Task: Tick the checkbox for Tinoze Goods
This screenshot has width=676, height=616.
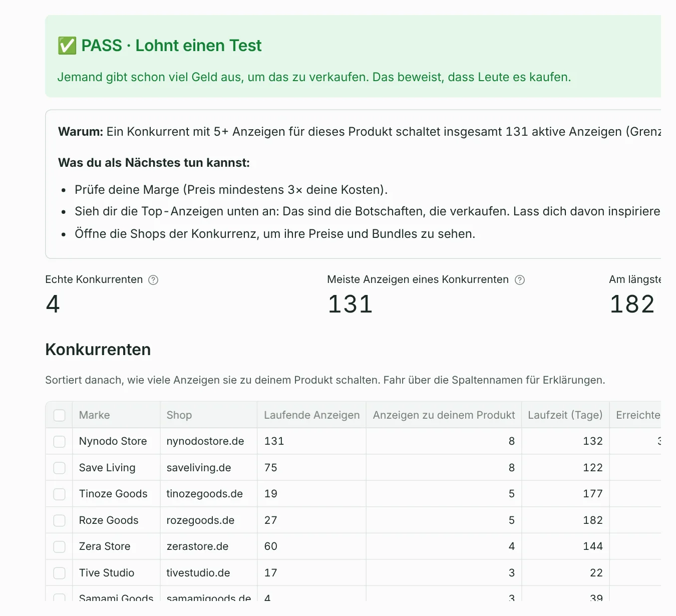Action: (x=60, y=494)
